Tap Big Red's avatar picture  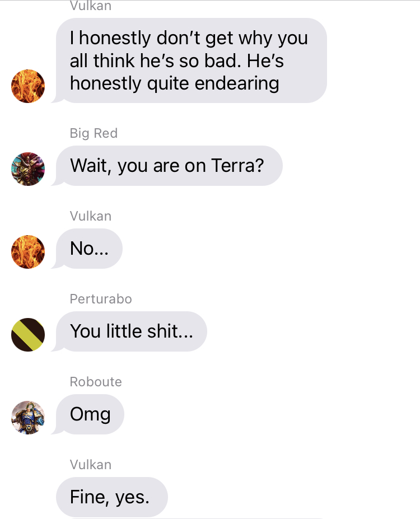[28, 169]
